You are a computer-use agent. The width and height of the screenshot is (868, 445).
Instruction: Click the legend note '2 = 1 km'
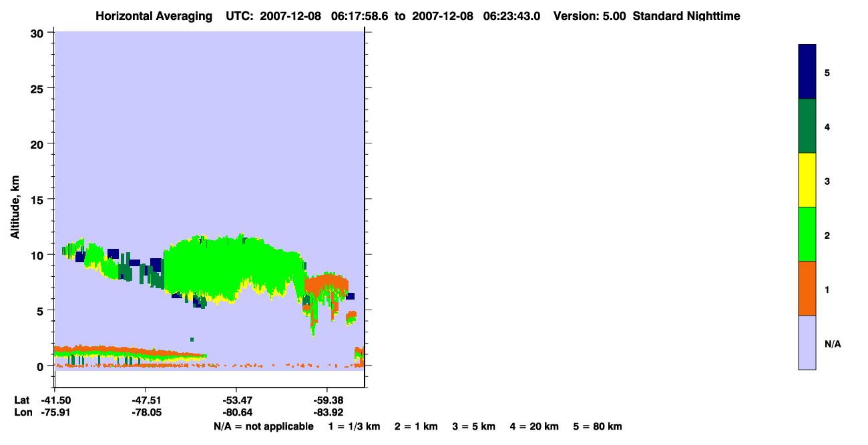416,426
